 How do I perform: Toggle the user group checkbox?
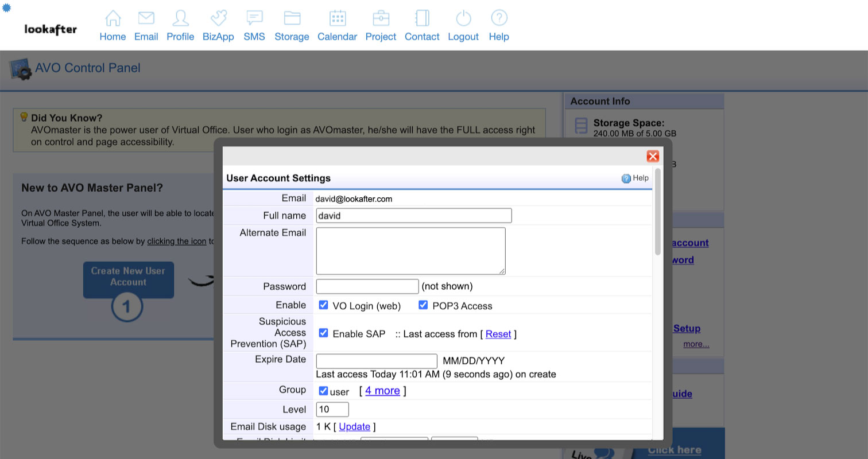(x=324, y=391)
